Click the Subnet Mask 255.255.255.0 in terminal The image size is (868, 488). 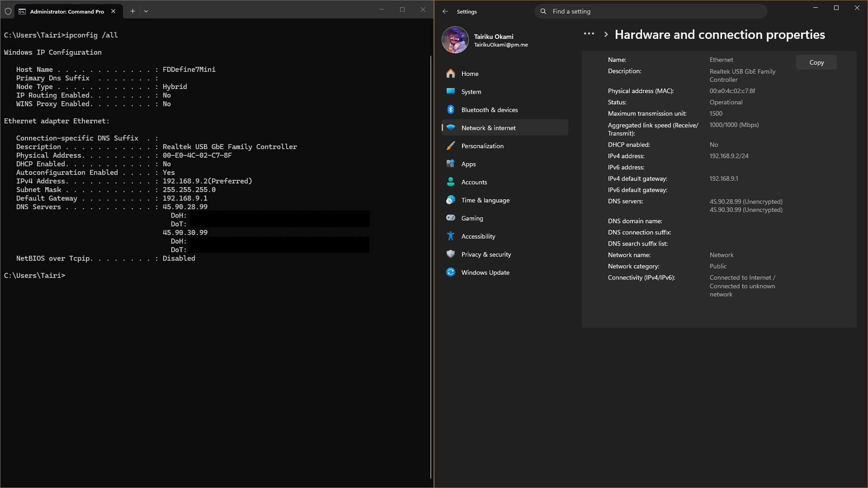tap(189, 190)
